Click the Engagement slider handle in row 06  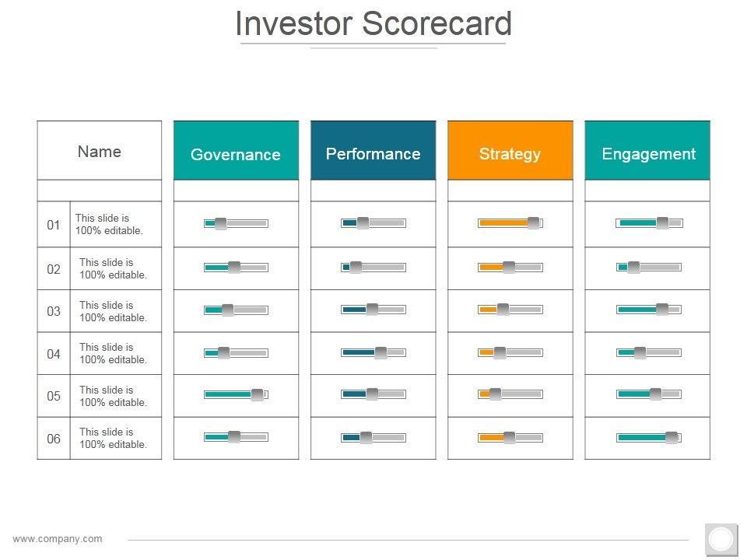point(671,438)
